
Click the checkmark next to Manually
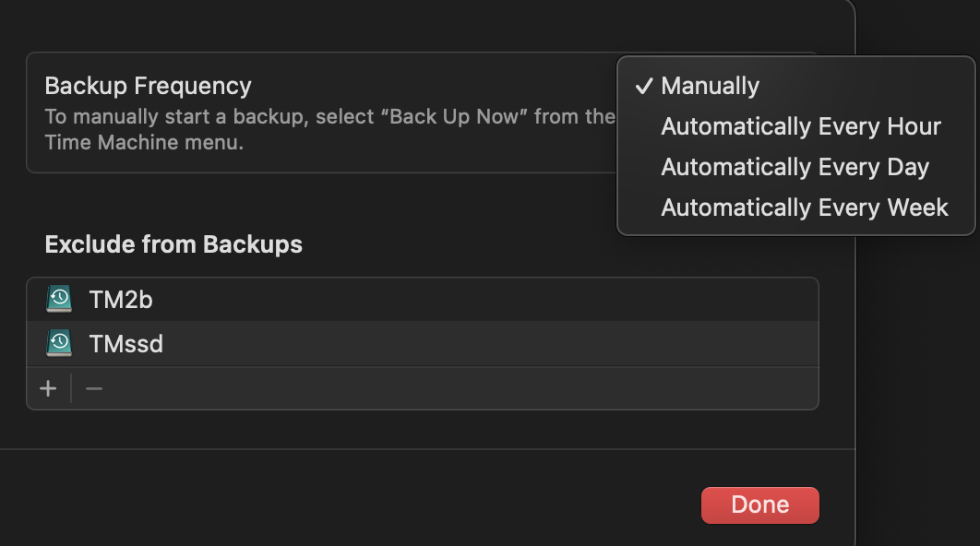click(644, 86)
